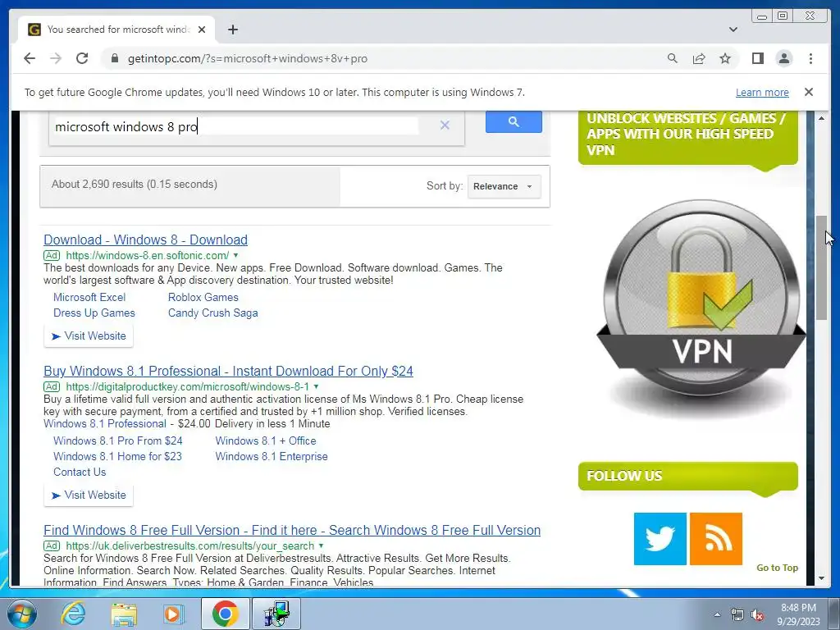The image size is (840, 630).
Task: Open the Windows Start menu
Action: 22,614
